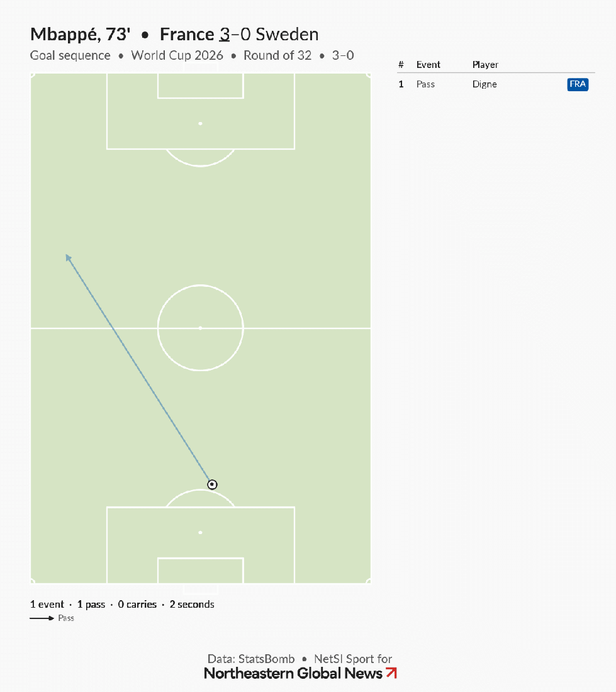The width and height of the screenshot is (616, 692).
Task: Click the underlined score 3 in title
Action: (x=225, y=35)
